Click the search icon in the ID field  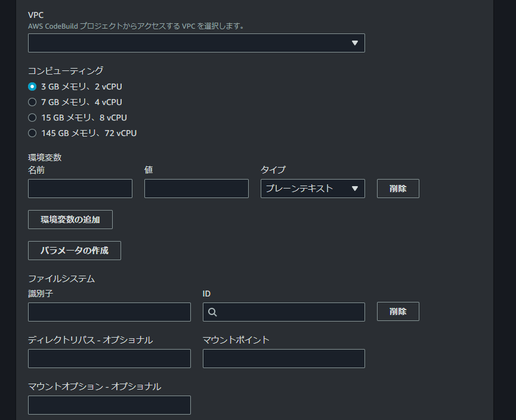tap(212, 312)
